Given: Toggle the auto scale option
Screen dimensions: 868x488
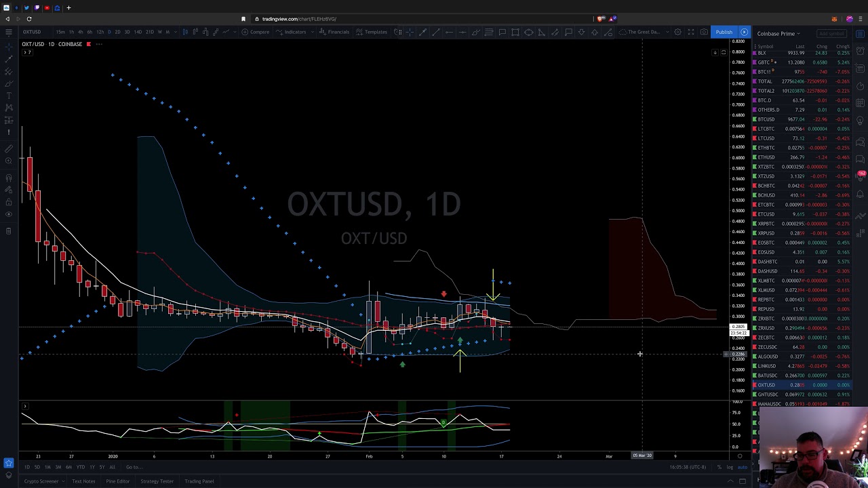Looking at the screenshot, I should click(x=743, y=467).
